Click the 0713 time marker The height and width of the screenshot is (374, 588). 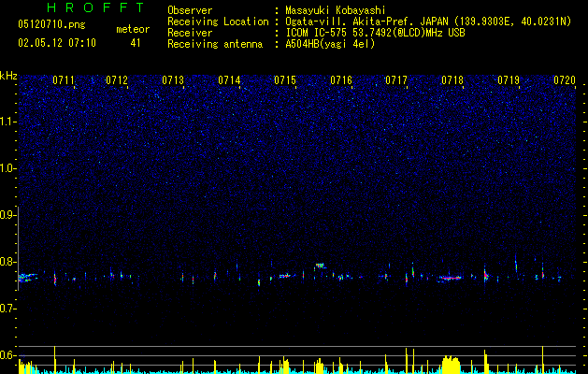[173, 80]
